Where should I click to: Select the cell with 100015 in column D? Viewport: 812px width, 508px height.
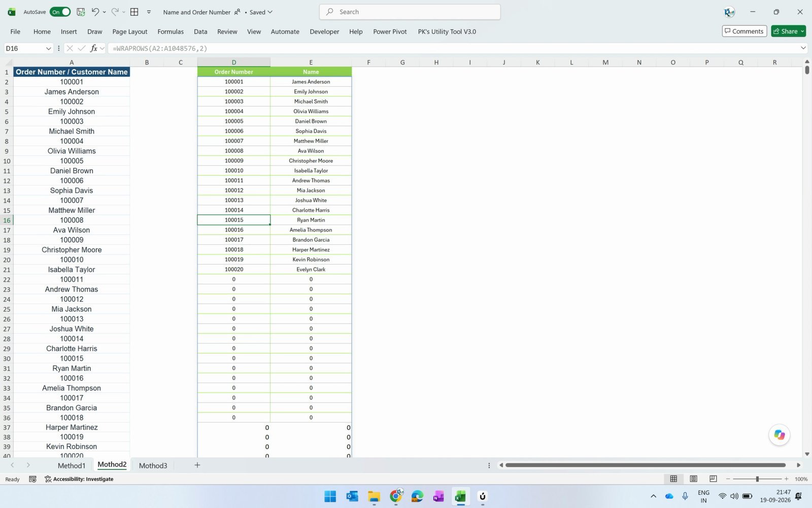pos(233,220)
